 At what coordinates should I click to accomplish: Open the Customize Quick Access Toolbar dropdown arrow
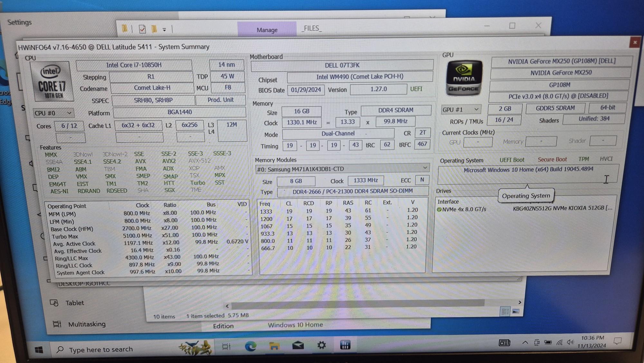tap(164, 30)
